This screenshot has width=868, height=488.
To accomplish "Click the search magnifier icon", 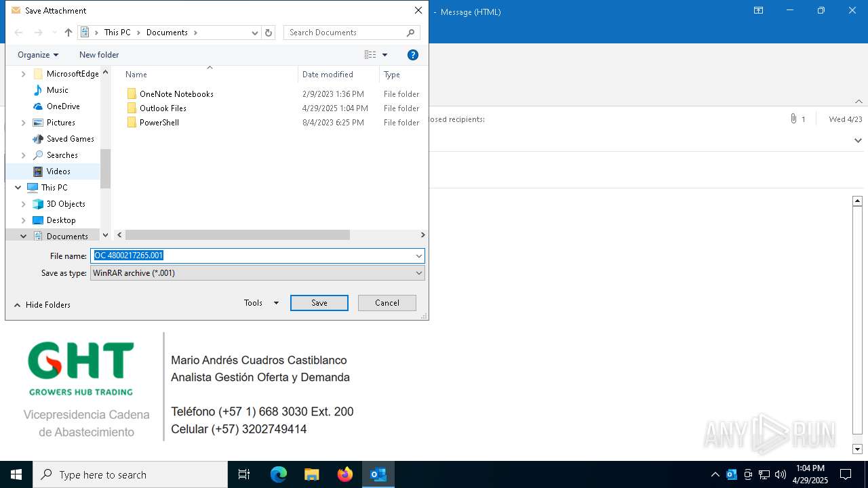I will pos(411,33).
